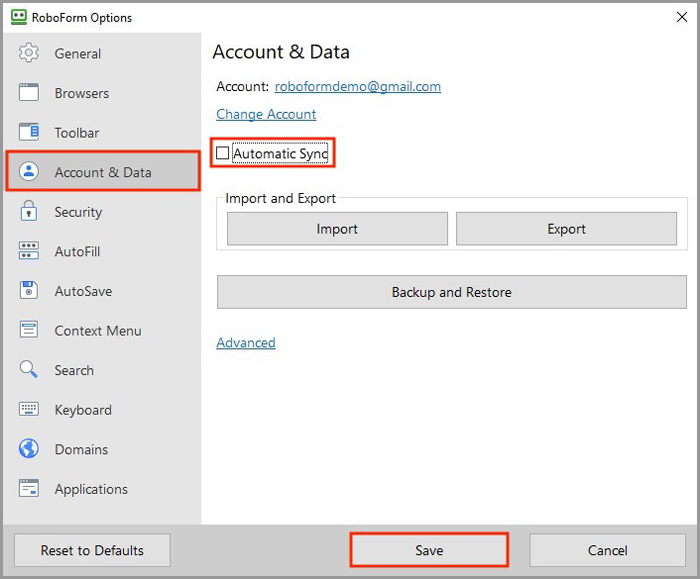Open the Applications section
Viewport: 700px width, 579px height.
point(102,488)
